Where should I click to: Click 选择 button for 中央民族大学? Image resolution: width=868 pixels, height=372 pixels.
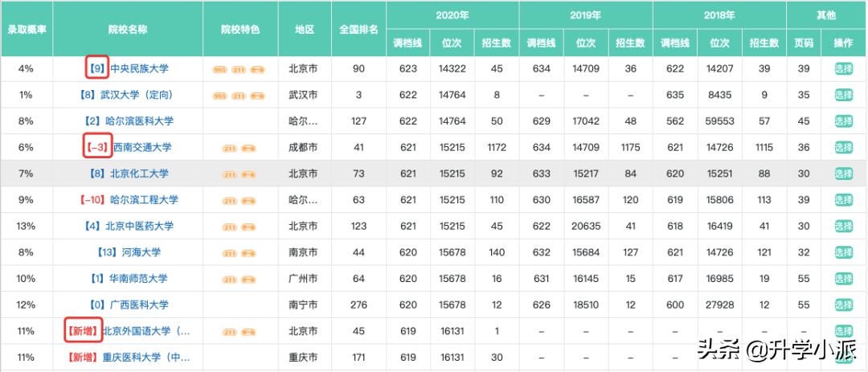(844, 69)
